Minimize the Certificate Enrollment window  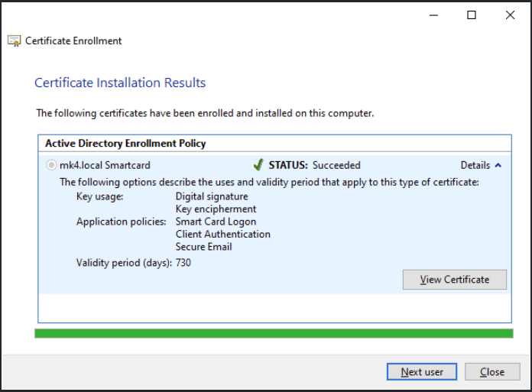coord(433,15)
